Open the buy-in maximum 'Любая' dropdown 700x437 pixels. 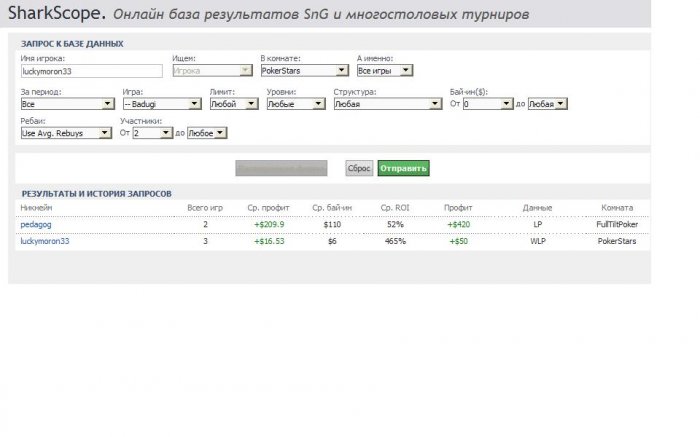pyautogui.click(x=548, y=104)
